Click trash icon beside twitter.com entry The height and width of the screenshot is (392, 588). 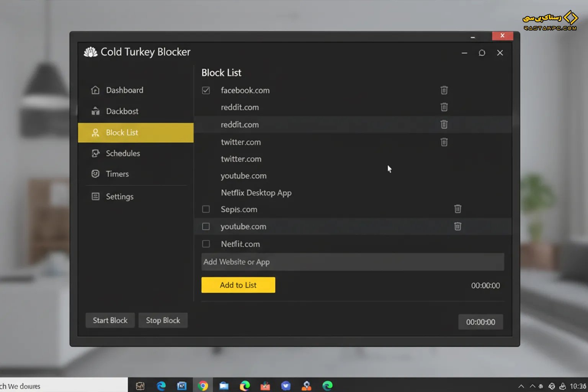coord(444,142)
